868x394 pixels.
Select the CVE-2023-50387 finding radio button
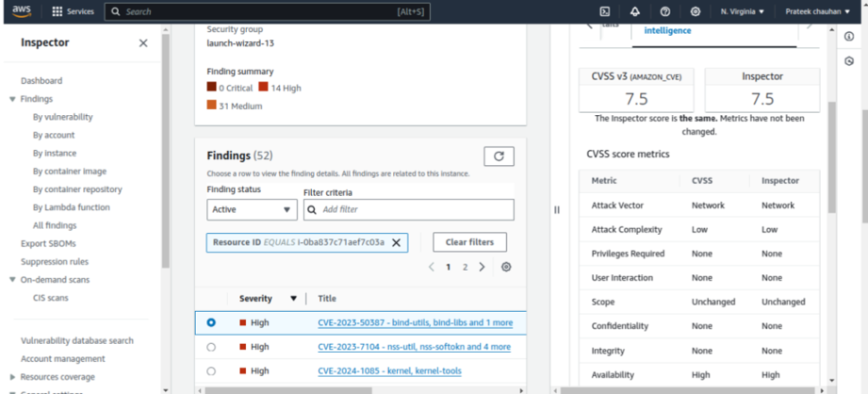coord(211,322)
